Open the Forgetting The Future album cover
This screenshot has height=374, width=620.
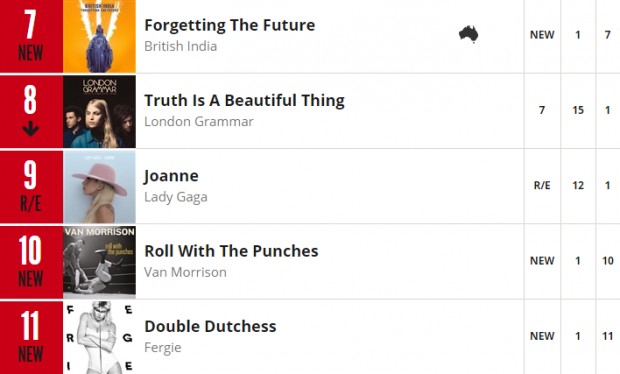99,36
